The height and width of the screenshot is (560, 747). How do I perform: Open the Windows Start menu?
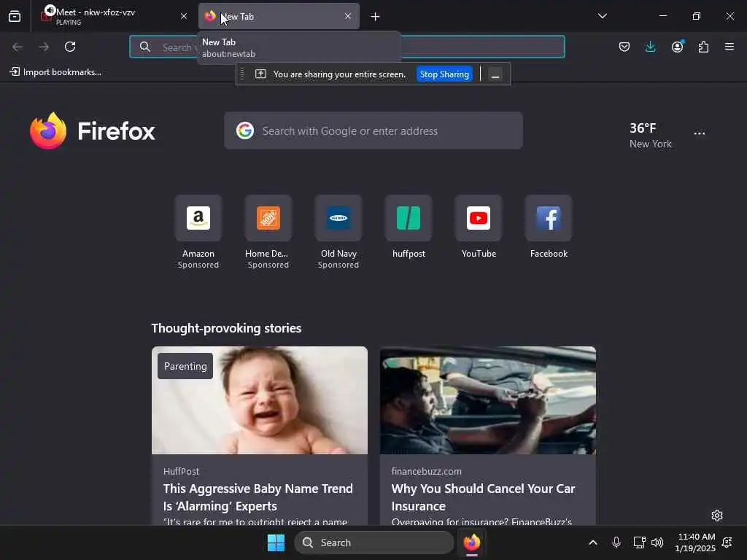click(276, 542)
